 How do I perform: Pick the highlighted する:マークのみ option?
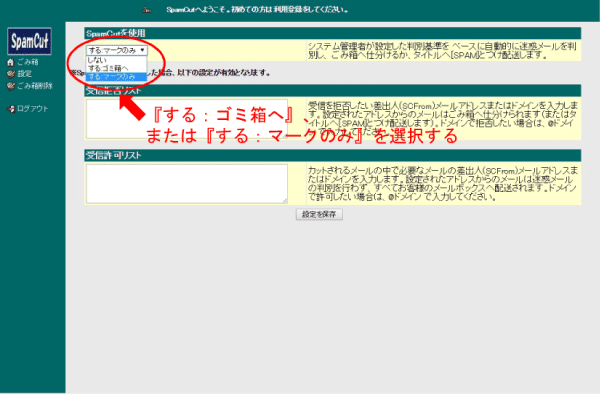(x=116, y=77)
